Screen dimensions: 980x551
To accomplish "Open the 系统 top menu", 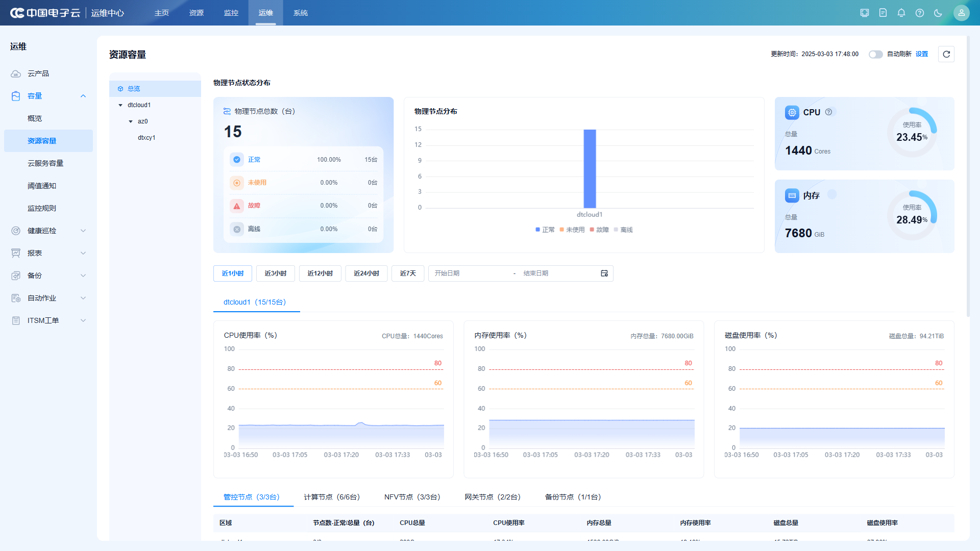I will [x=301, y=13].
